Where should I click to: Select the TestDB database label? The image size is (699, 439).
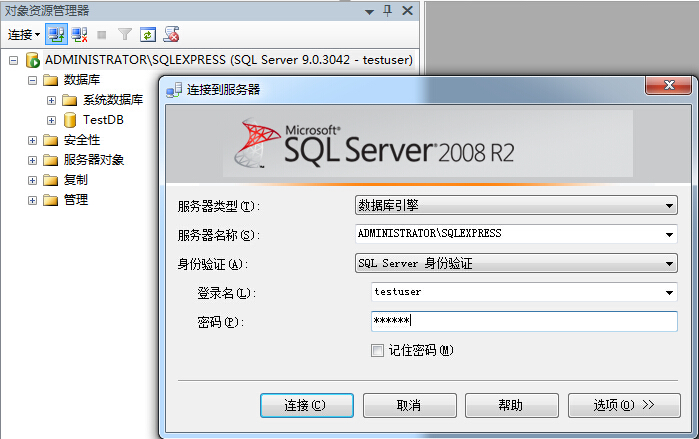[103, 120]
